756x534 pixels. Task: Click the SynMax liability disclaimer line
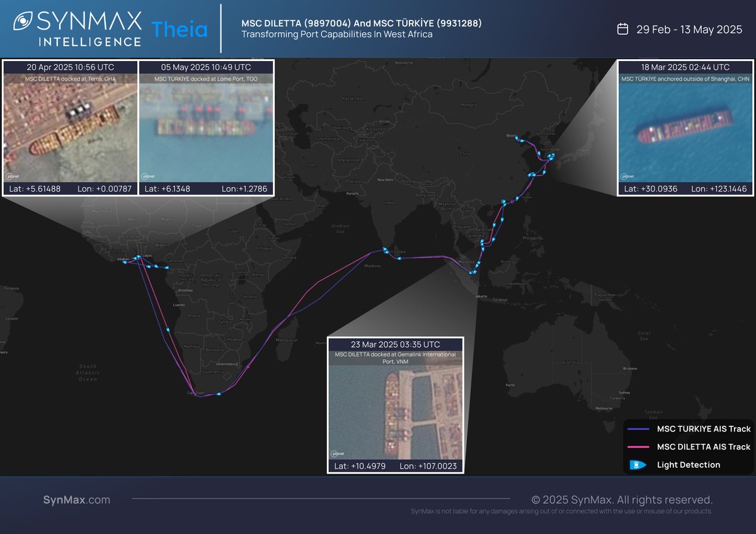561,511
